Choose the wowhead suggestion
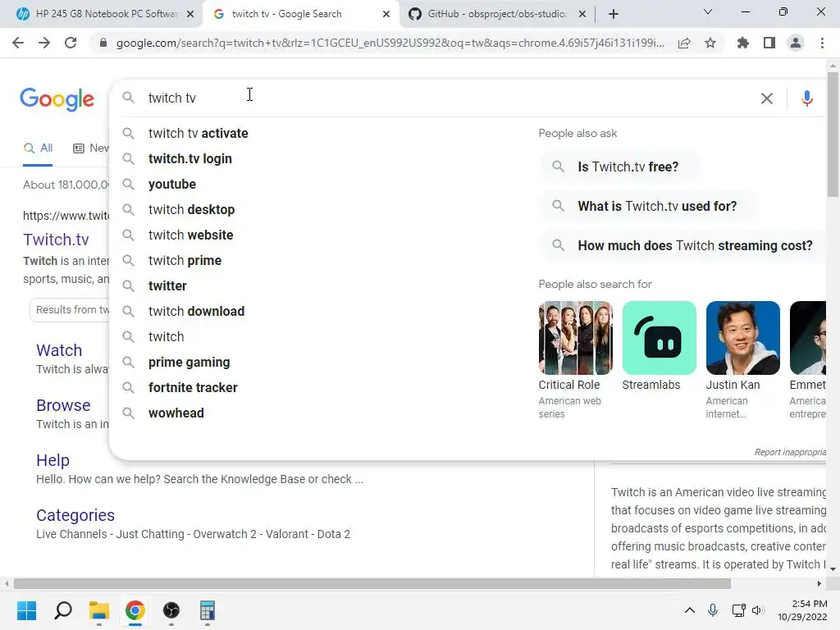 coord(176,413)
